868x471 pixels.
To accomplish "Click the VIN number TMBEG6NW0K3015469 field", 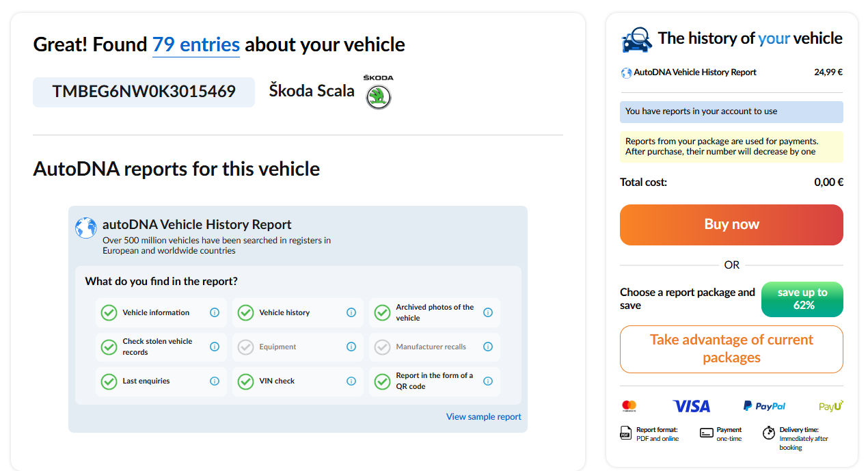I will [144, 92].
